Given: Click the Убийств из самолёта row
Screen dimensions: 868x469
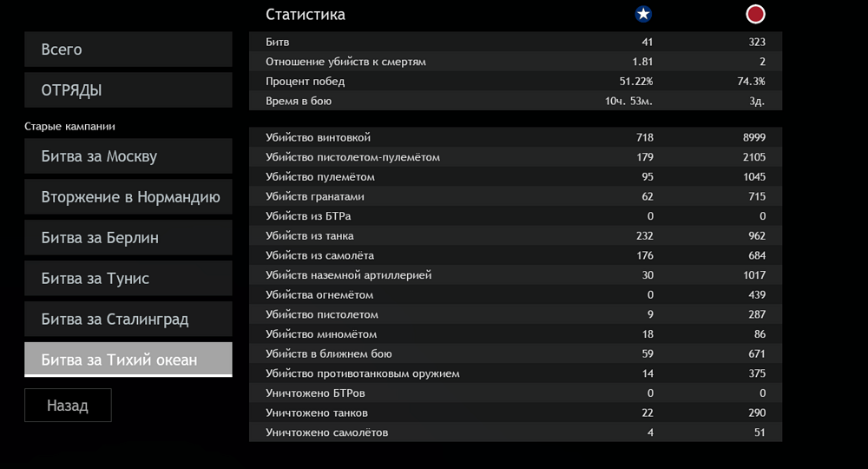Looking at the screenshot, I should pyautogui.click(x=515, y=255).
